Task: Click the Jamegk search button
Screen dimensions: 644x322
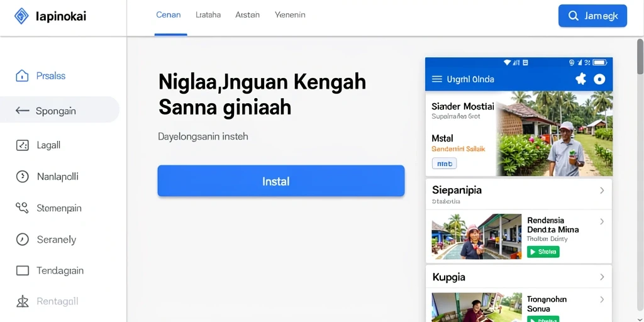Action: [x=592, y=16]
